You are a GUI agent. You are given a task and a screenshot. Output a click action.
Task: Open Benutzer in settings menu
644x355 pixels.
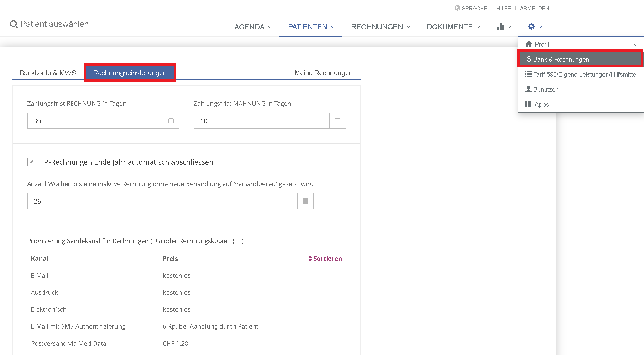click(581, 89)
